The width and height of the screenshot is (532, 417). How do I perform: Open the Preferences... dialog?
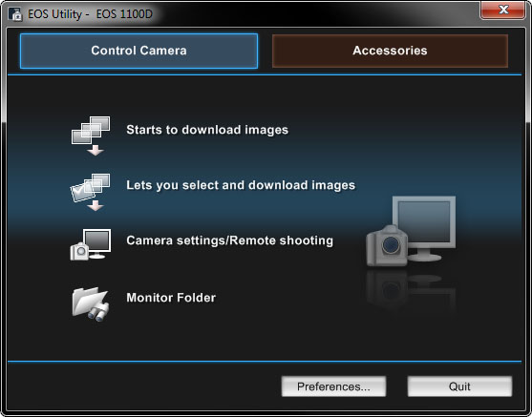pyautogui.click(x=333, y=386)
